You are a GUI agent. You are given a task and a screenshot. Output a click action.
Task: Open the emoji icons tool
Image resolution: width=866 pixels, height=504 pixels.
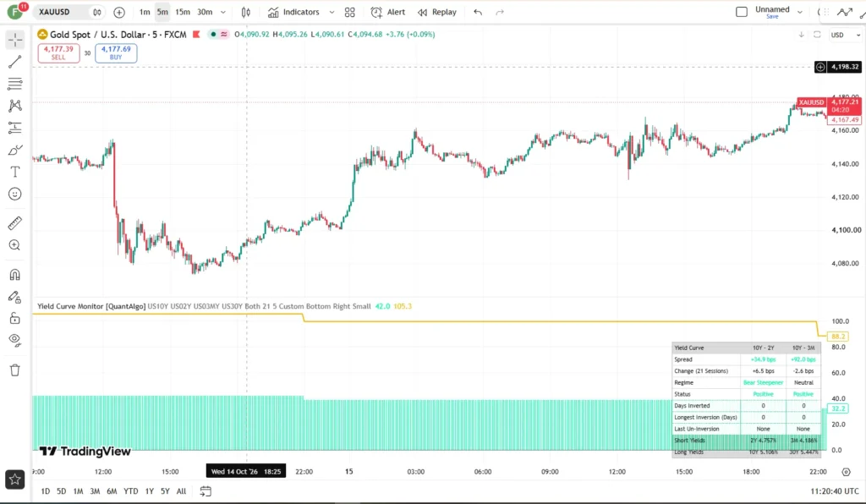15,194
